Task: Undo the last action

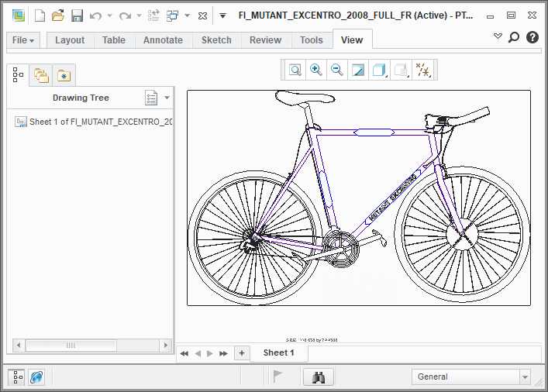Action: click(95, 15)
